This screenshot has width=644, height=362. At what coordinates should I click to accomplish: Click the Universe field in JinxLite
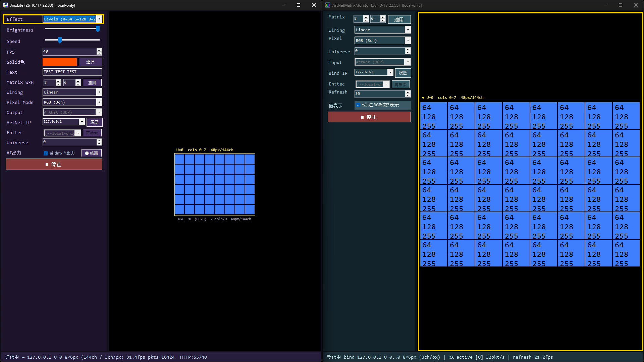tap(69, 142)
